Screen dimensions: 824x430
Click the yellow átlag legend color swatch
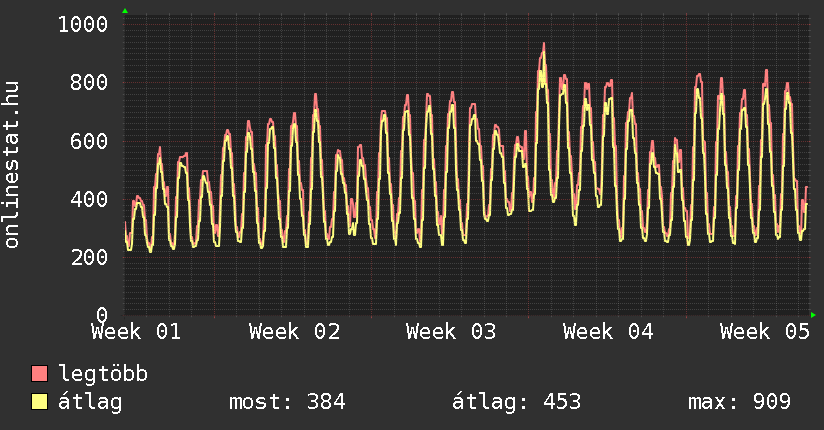pos(40,402)
